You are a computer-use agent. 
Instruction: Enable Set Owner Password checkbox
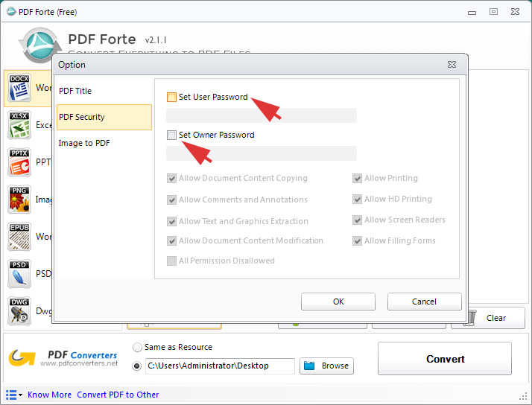[x=171, y=135]
